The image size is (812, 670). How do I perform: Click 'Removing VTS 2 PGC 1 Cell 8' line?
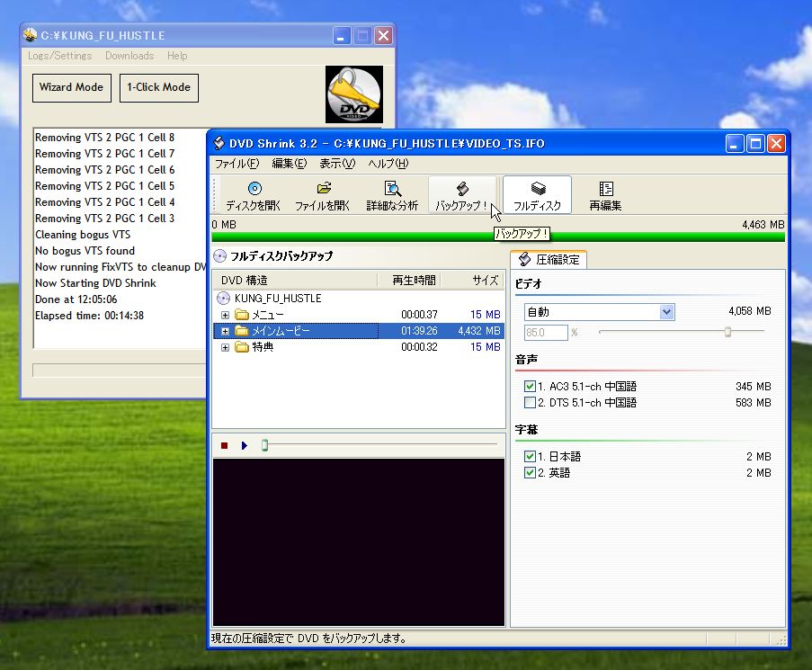pyautogui.click(x=104, y=138)
